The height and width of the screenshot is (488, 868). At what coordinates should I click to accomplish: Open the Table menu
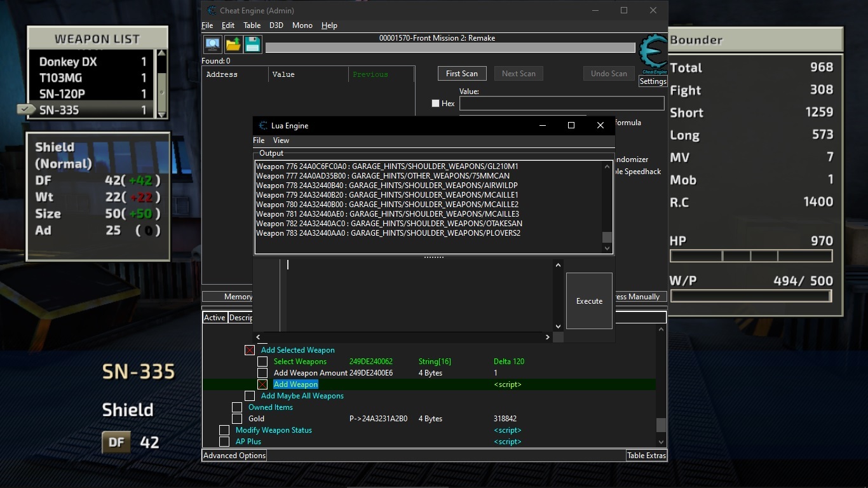[252, 25]
